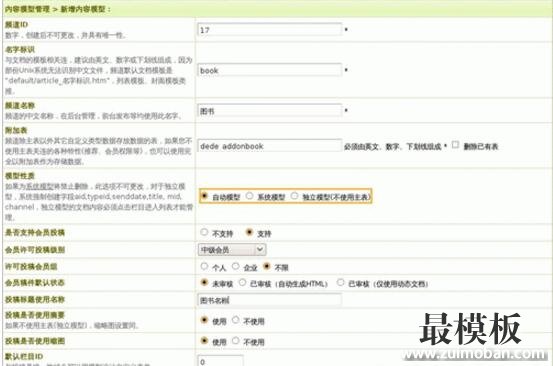Image resolution: width=553 pixels, height=366 pixels.
Task: Choose 企业 member group radio
Action: [236, 266]
